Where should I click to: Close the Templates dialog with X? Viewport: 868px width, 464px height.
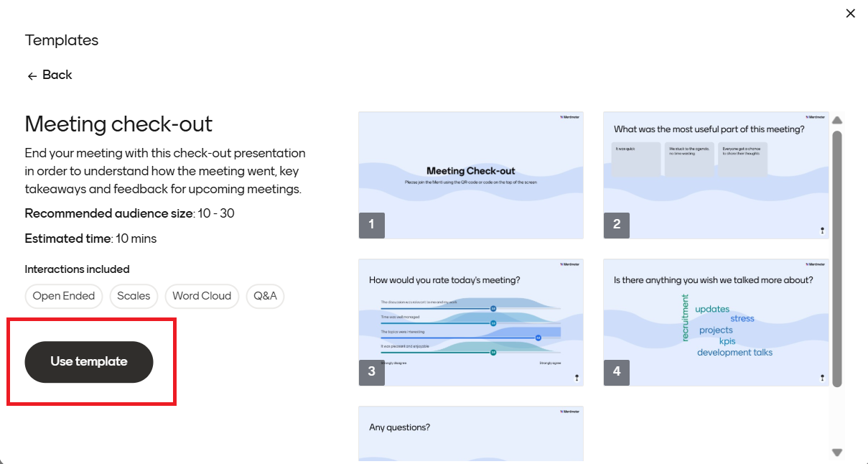(851, 13)
